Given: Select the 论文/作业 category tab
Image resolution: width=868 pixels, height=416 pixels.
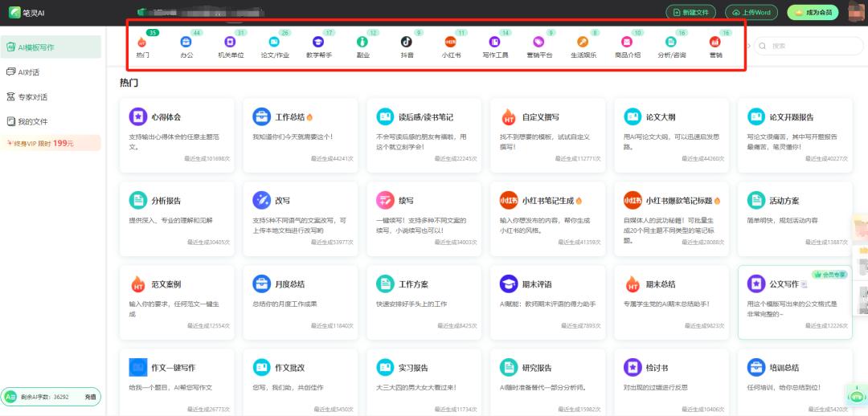Looking at the screenshot, I should pyautogui.click(x=275, y=47).
